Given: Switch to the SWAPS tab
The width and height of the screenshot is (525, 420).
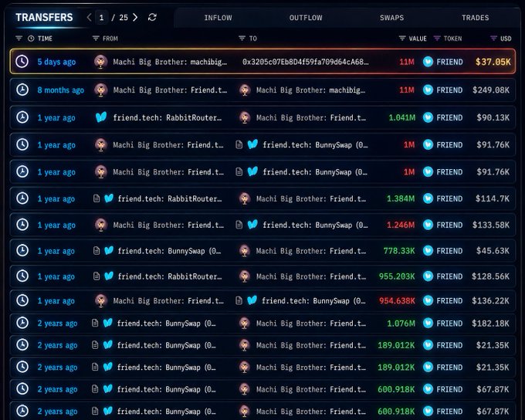Looking at the screenshot, I should click(391, 18).
